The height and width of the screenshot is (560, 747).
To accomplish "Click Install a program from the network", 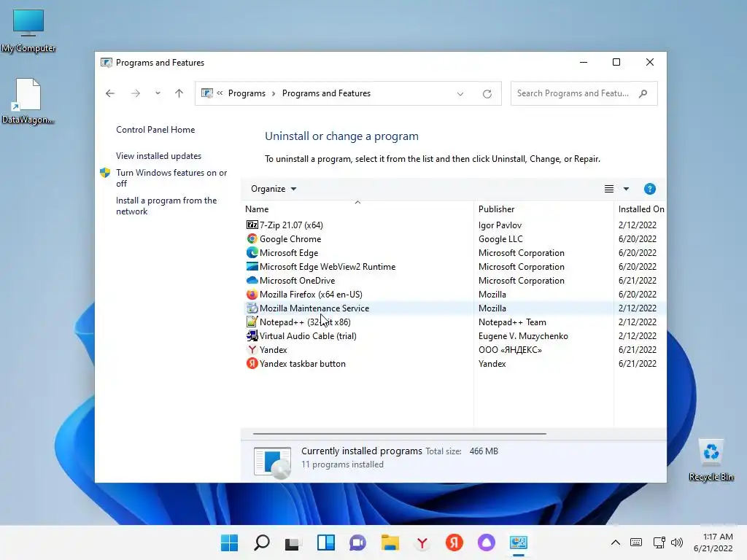I will 166,206.
